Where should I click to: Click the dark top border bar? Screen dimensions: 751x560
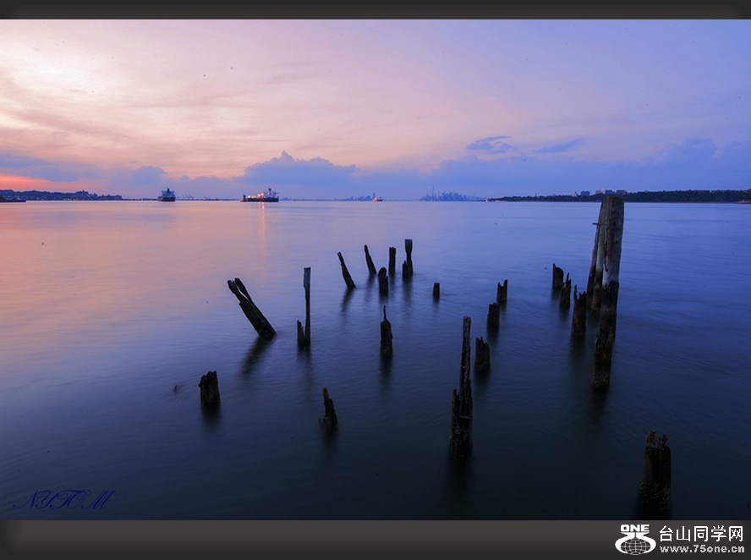coord(375,9)
